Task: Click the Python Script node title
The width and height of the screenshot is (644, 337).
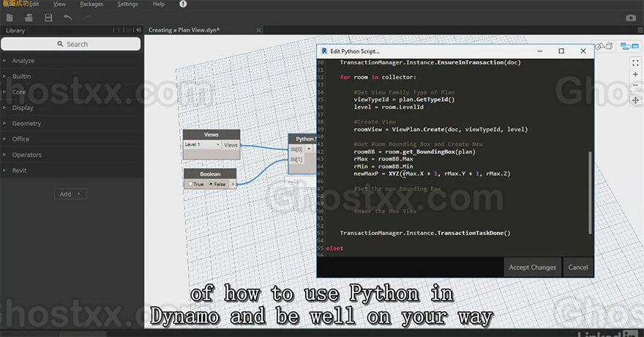Action: pos(303,139)
